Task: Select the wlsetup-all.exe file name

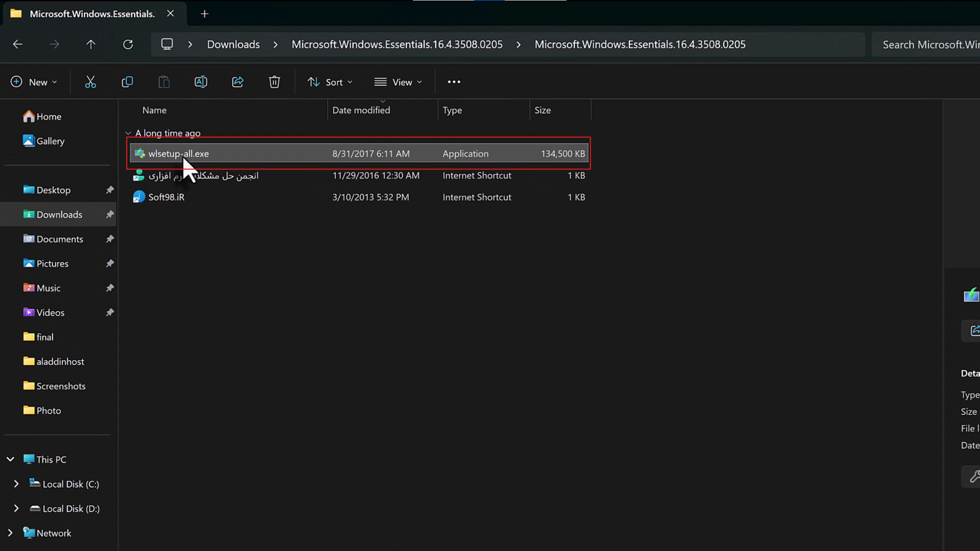Action: (x=179, y=154)
